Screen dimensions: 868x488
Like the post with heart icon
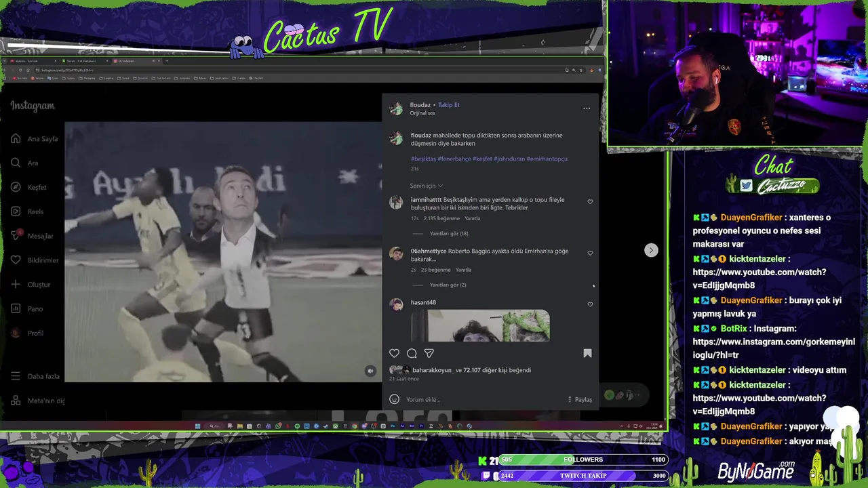click(394, 353)
